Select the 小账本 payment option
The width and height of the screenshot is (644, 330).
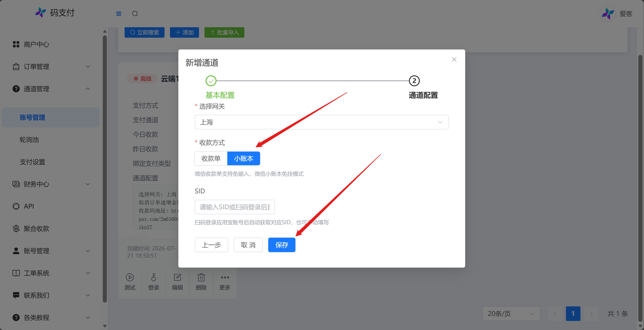pos(243,158)
